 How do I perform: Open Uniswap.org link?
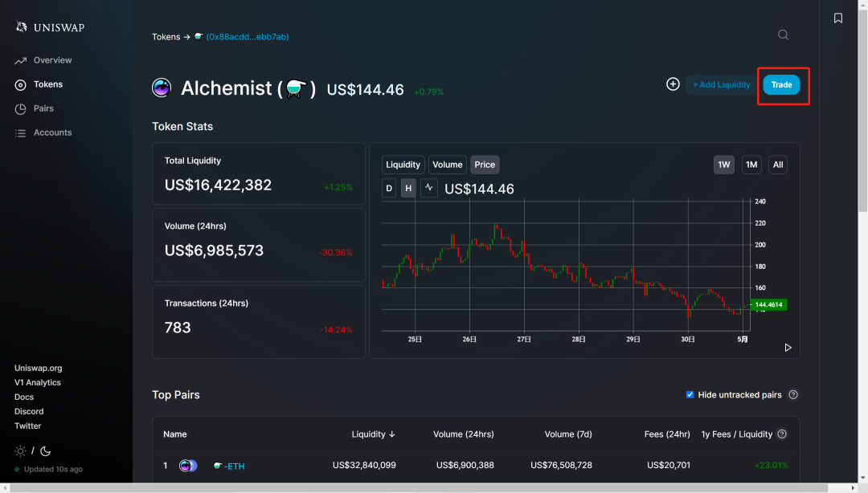pyautogui.click(x=39, y=368)
